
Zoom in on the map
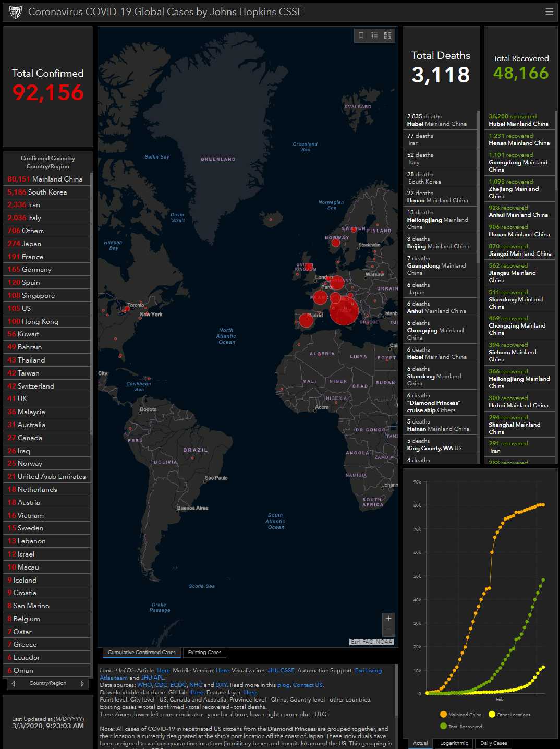tap(388, 619)
